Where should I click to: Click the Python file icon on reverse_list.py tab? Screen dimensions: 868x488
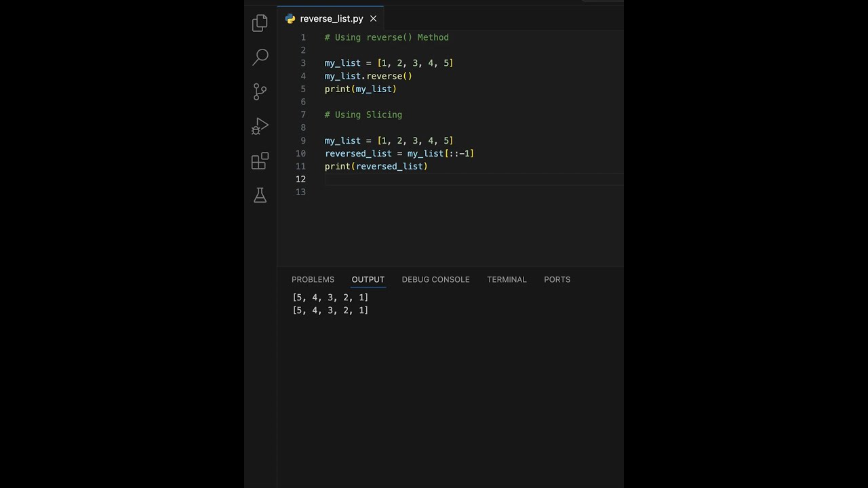click(290, 19)
